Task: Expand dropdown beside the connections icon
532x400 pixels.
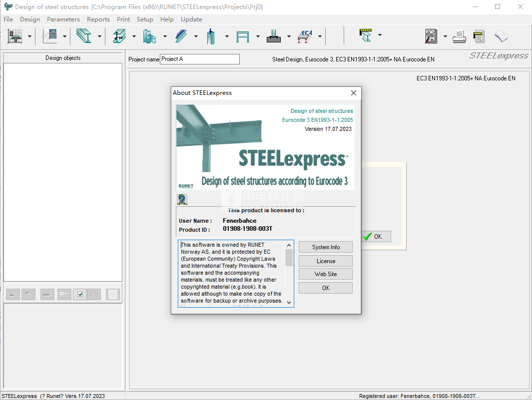Action: [165, 36]
